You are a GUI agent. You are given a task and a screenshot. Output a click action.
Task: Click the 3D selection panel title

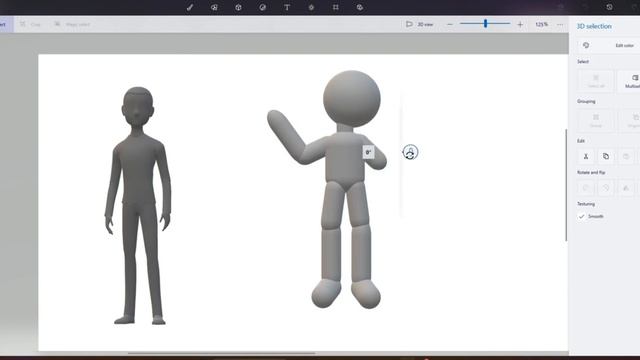pyautogui.click(x=594, y=26)
